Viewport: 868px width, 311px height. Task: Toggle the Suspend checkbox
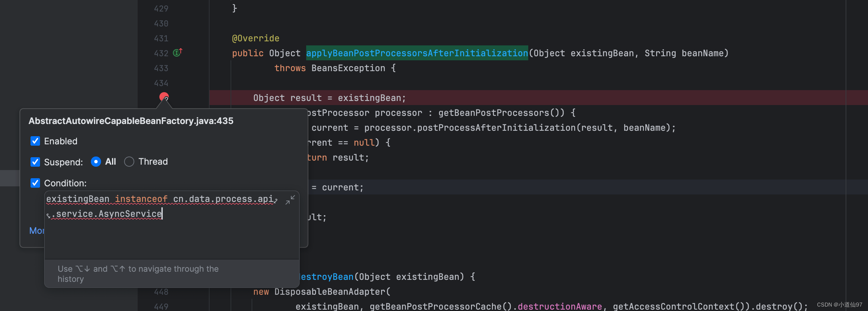click(35, 162)
